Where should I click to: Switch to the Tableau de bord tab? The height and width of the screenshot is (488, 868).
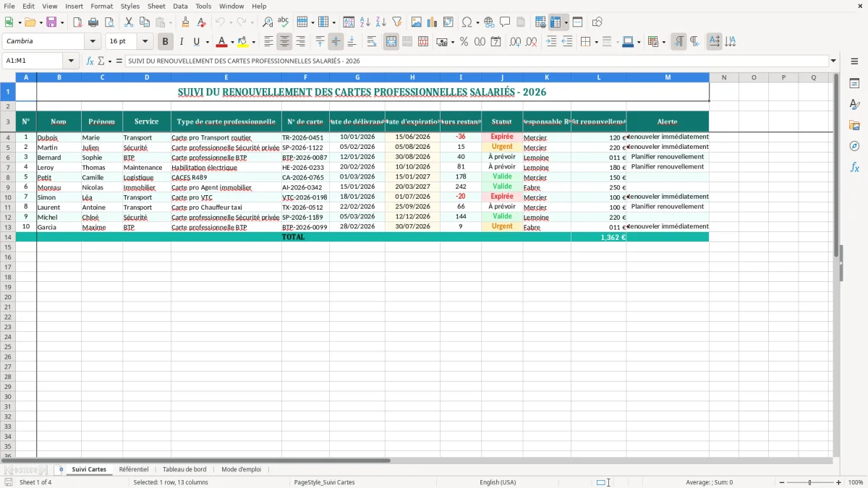(x=184, y=469)
